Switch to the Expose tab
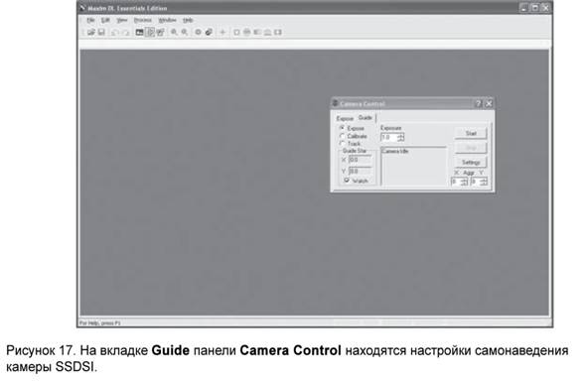Screen dimensions: 588x381 [x=345, y=118]
